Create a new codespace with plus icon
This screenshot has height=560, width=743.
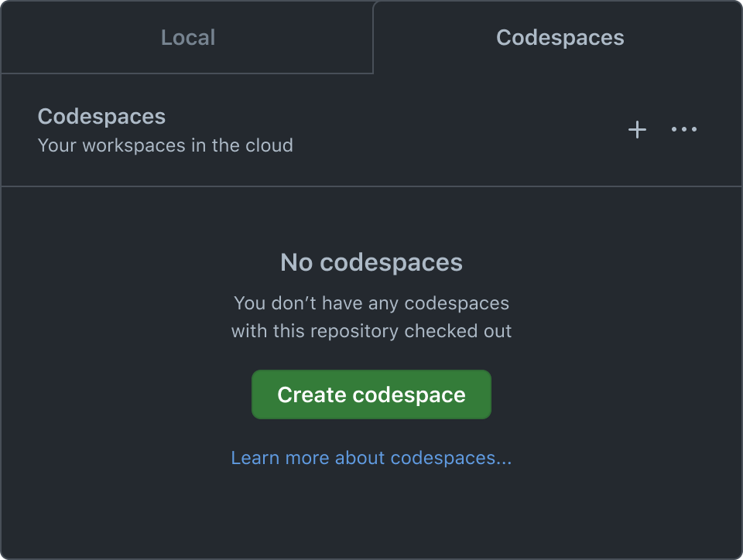point(636,130)
